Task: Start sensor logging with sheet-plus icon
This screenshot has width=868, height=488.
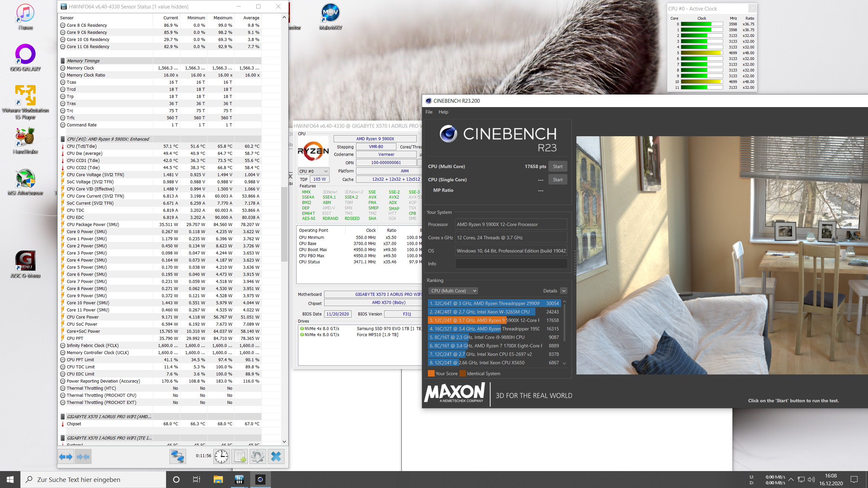Action: click(240, 456)
